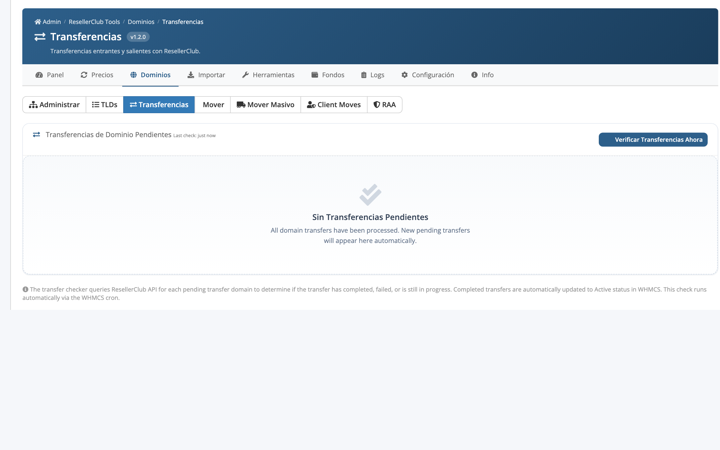Open the Importar tab
Viewport: 720px width, 450px height.
pyautogui.click(x=206, y=75)
